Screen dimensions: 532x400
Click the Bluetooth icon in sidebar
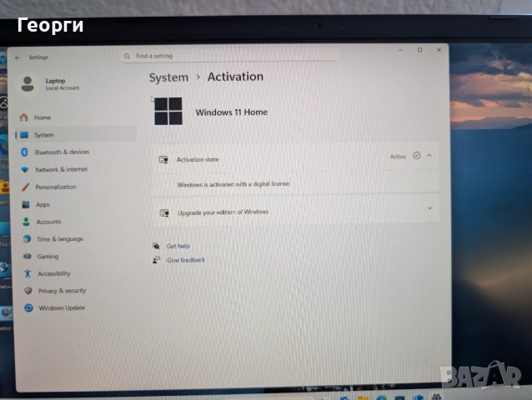click(24, 152)
